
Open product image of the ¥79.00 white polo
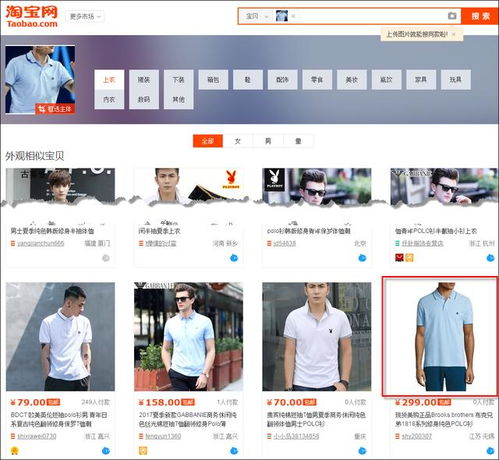pos(60,337)
